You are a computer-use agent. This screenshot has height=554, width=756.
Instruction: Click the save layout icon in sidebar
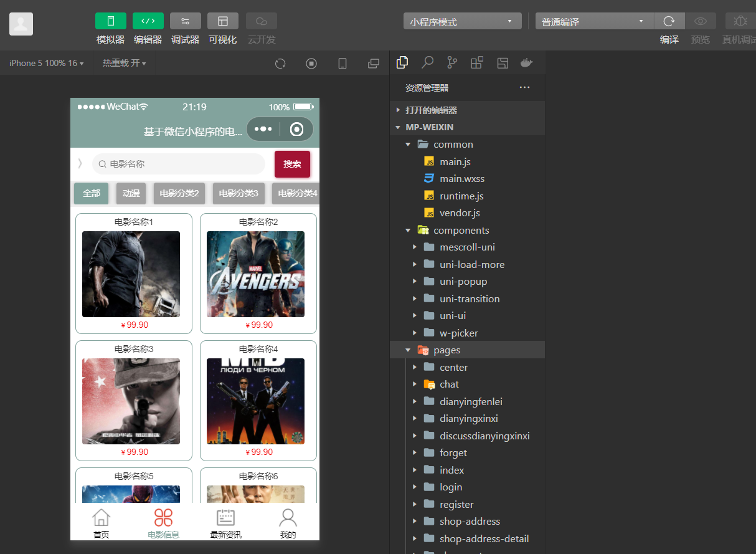[x=503, y=62]
